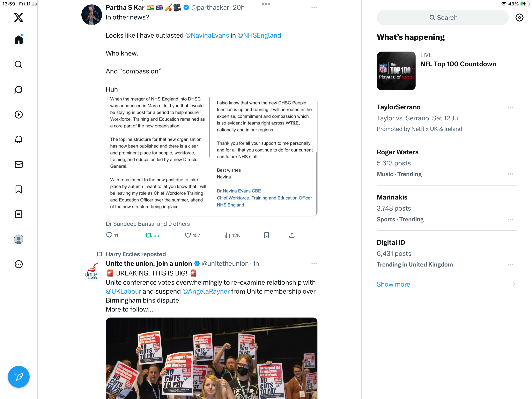This screenshot has width=532, height=399.
Task: Go to Home tab in sidebar
Action: (18, 39)
